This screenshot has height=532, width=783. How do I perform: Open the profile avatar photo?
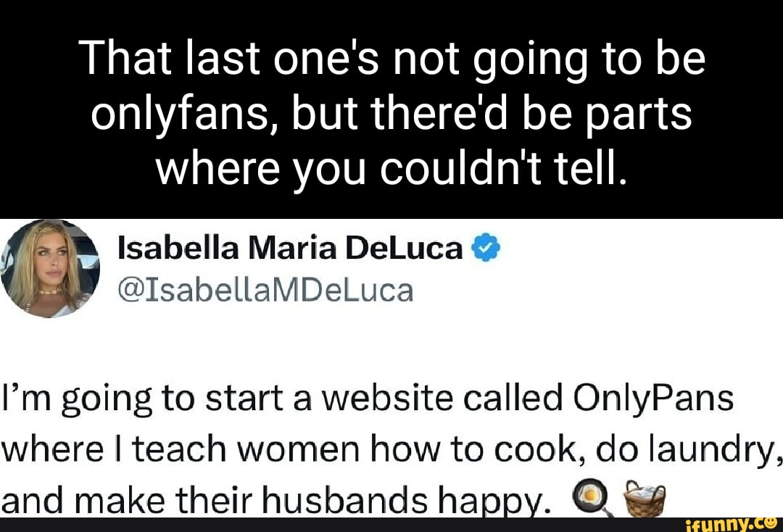point(50,268)
